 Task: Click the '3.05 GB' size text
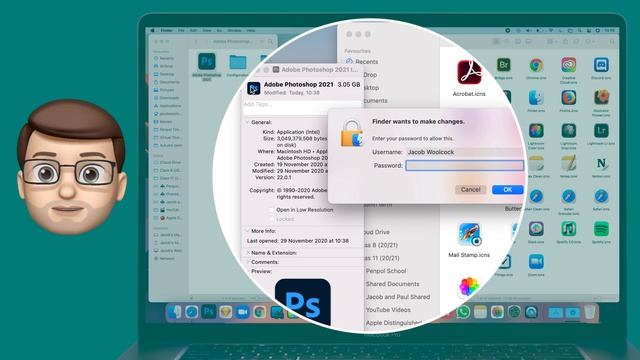click(x=349, y=84)
